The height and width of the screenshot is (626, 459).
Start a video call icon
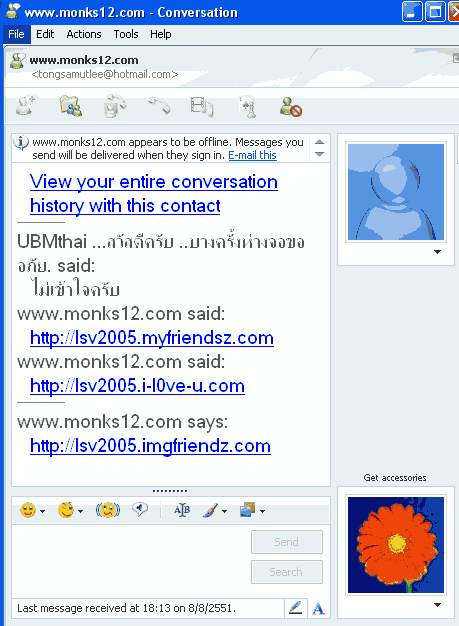pos(115,106)
